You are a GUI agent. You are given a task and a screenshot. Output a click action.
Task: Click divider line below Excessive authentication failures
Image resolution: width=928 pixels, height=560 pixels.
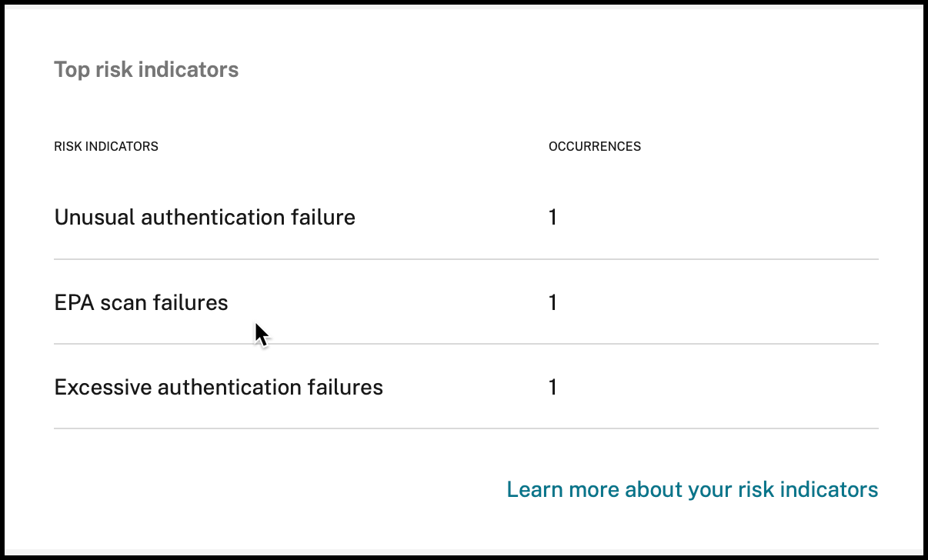tap(466, 428)
